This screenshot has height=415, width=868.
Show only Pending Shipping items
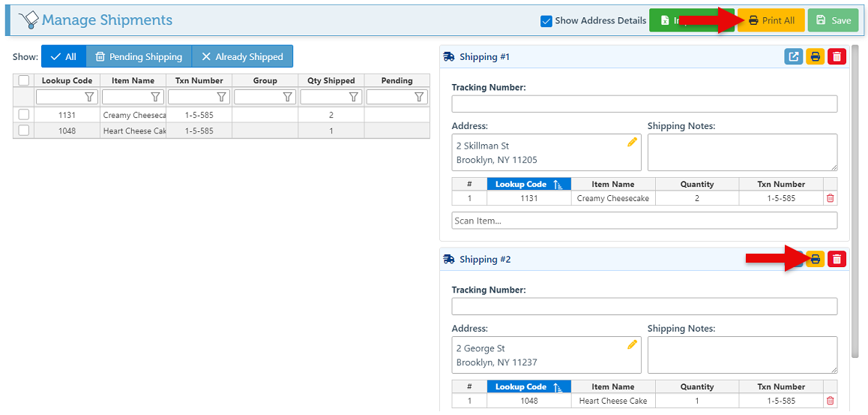point(139,57)
